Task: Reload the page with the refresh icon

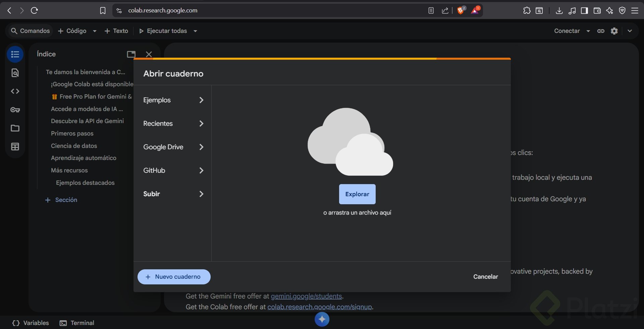Action: [34, 10]
